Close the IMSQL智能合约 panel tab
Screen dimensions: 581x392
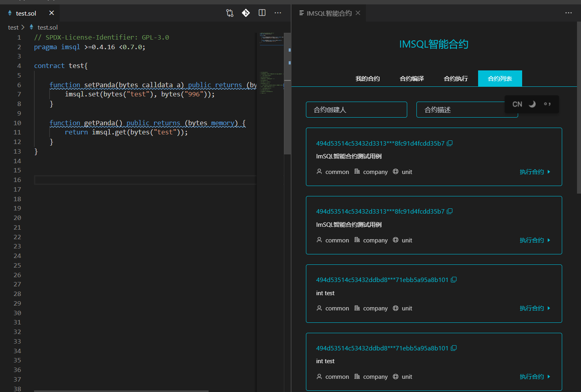pos(358,13)
